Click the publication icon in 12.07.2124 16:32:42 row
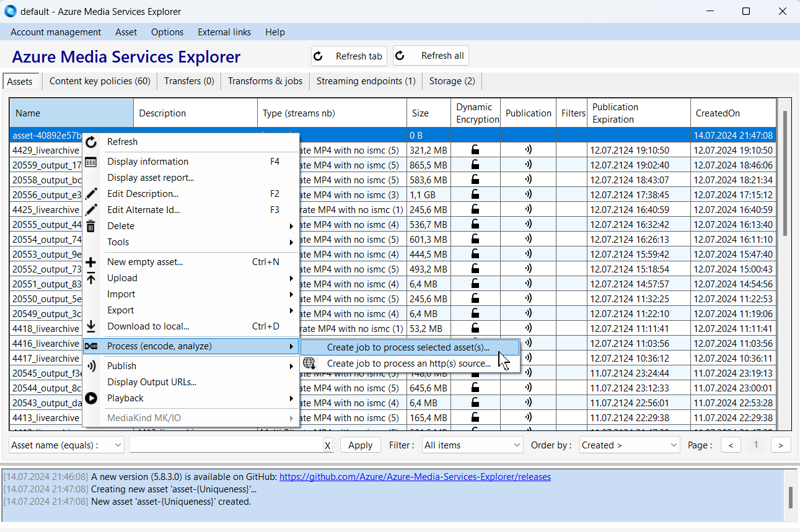Screen dimensions: 800x532 pos(528,224)
